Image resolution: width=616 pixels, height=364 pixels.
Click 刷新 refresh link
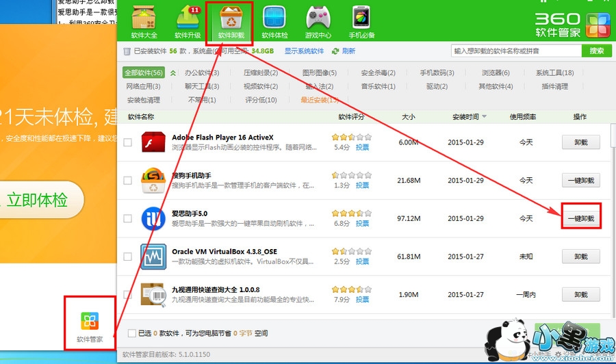[x=348, y=51]
